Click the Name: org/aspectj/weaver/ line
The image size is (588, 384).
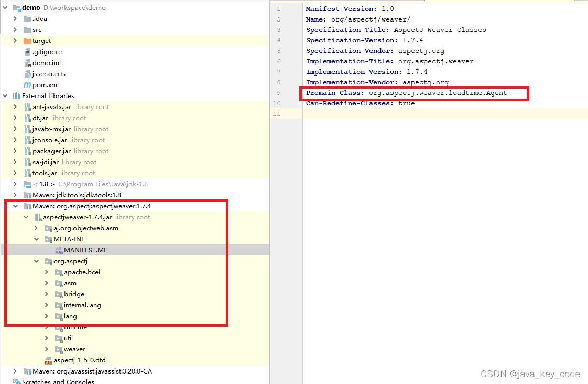point(358,19)
